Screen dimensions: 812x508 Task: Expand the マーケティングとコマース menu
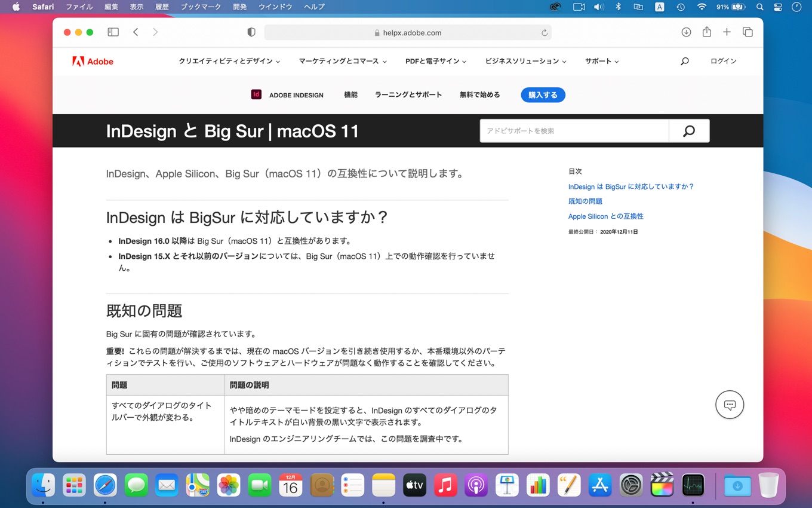point(343,61)
